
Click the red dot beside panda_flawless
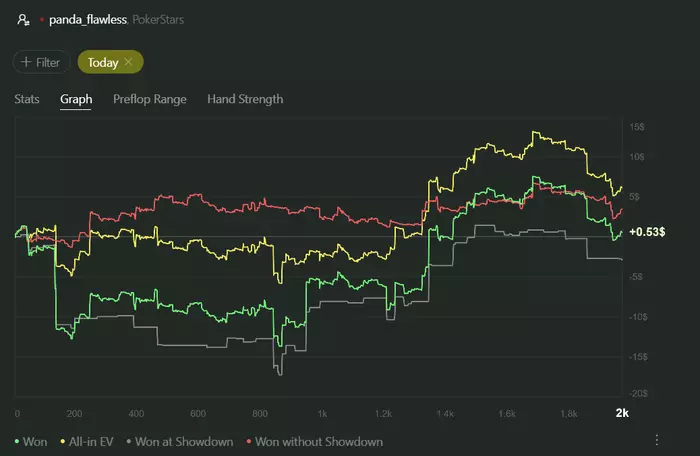coord(41,19)
